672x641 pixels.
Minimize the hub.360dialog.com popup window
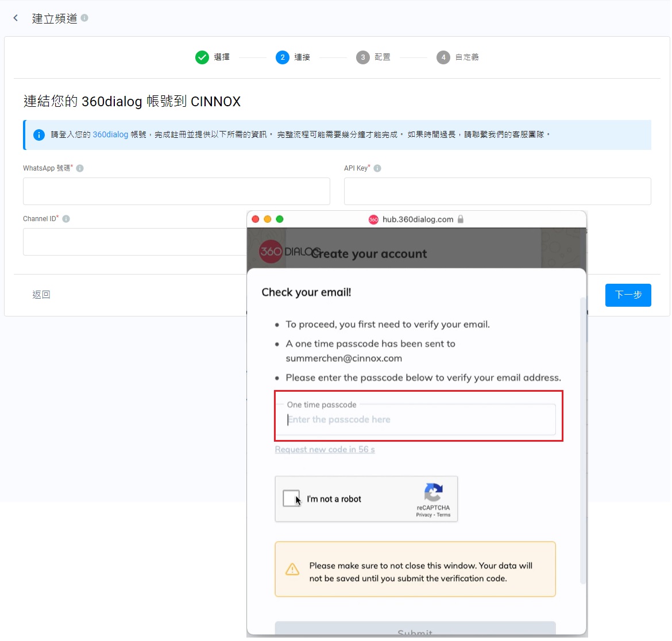(268, 219)
